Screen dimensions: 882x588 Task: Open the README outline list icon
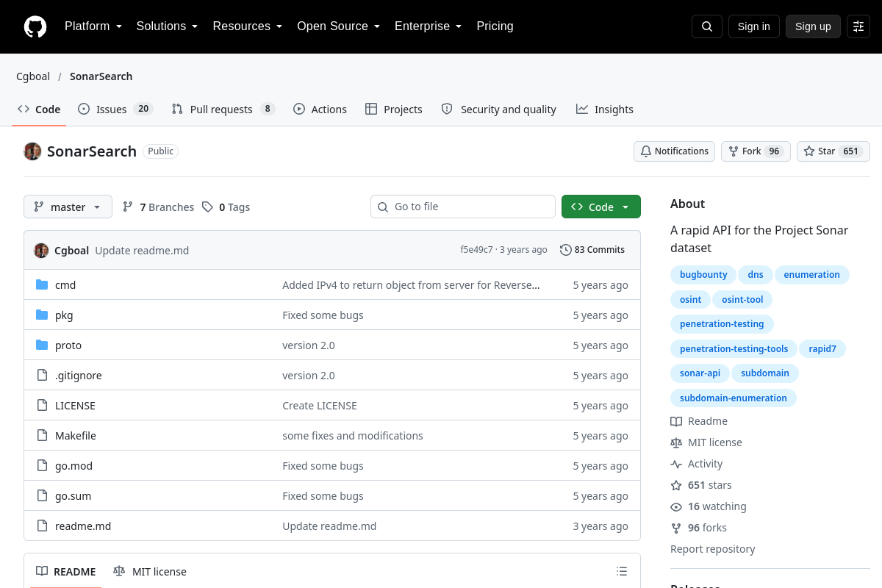pos(622,572)
